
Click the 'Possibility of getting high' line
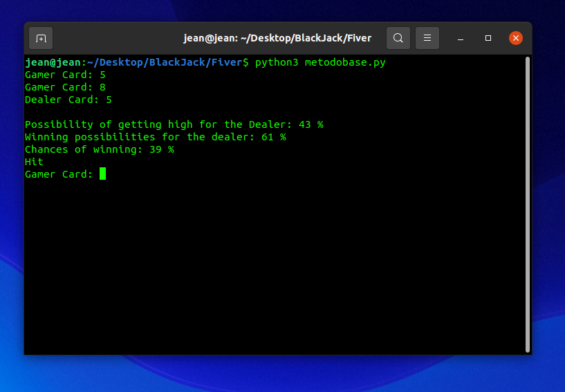174,124
